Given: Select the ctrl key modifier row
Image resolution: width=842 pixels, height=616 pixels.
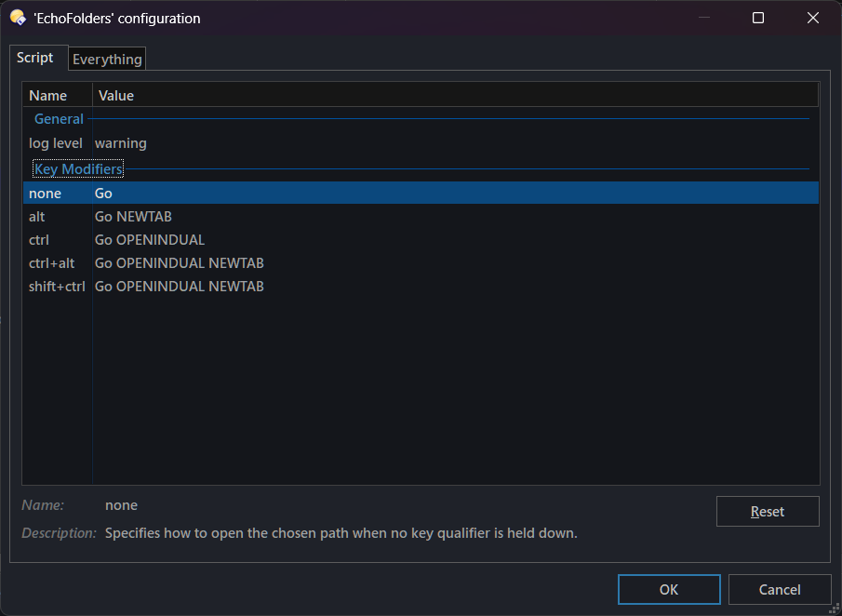Looking at the screenshot, I should (39, 240).
